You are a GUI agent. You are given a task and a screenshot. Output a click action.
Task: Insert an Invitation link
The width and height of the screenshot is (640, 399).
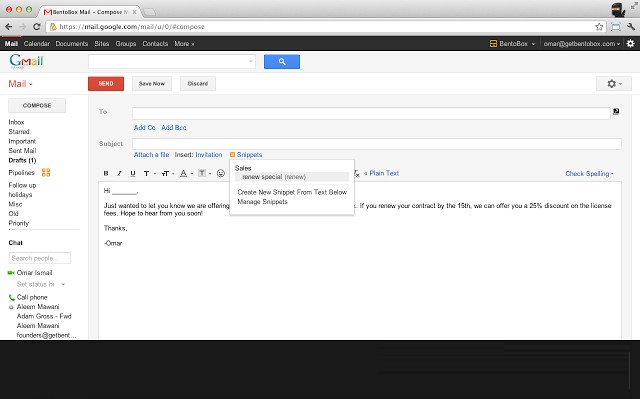tap(209, 155)
